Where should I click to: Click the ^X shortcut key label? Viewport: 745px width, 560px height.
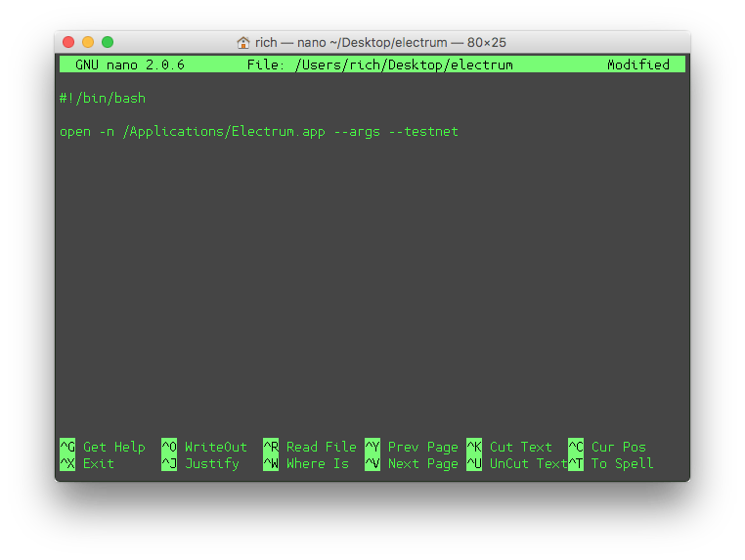[67, 463]
